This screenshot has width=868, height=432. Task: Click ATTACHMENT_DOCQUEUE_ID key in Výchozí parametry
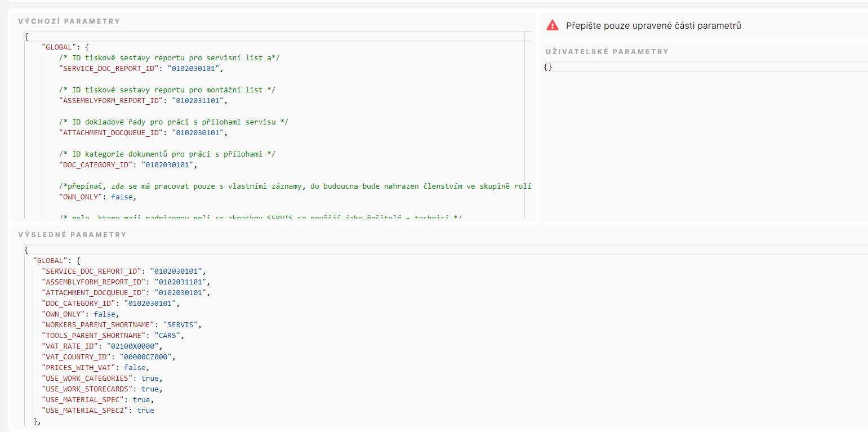point(112,133)
